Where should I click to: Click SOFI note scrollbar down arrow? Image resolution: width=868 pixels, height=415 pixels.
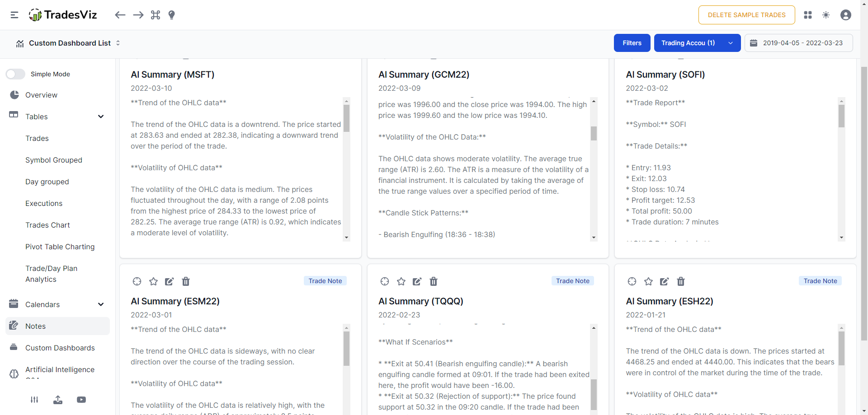click(842, 238)
